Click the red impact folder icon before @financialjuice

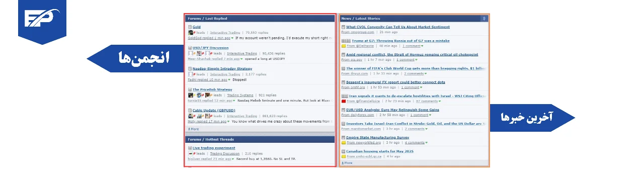[x=344, y=101]
